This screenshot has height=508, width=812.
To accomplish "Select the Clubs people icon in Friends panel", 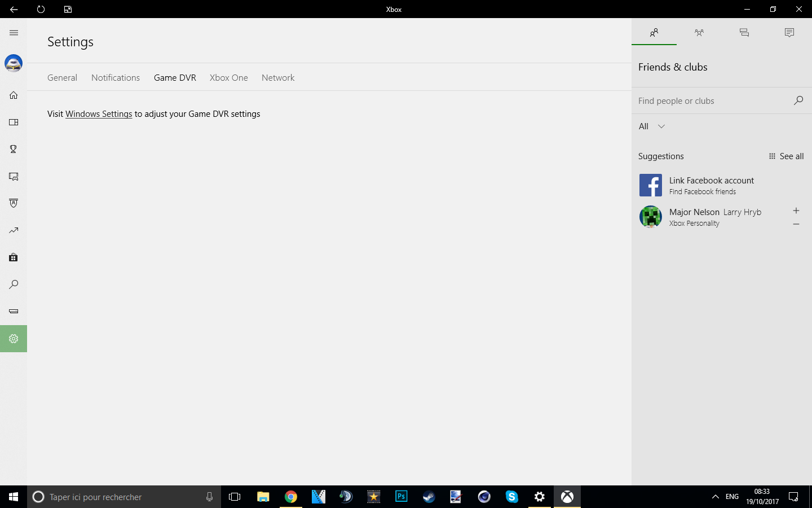I will tap(699, 33).
